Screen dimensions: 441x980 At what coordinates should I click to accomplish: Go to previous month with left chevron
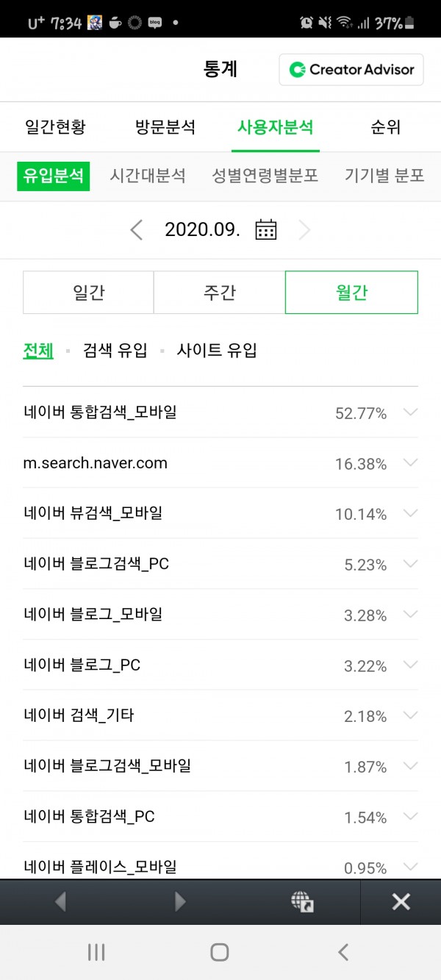136,229
